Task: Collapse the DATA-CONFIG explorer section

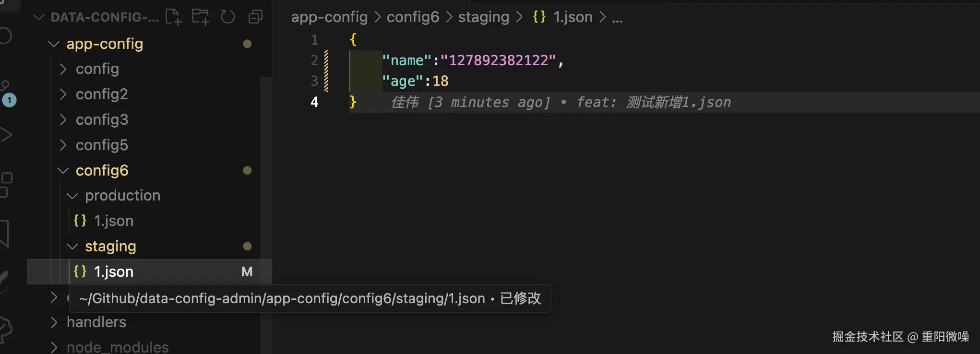Action: [39, 17]
